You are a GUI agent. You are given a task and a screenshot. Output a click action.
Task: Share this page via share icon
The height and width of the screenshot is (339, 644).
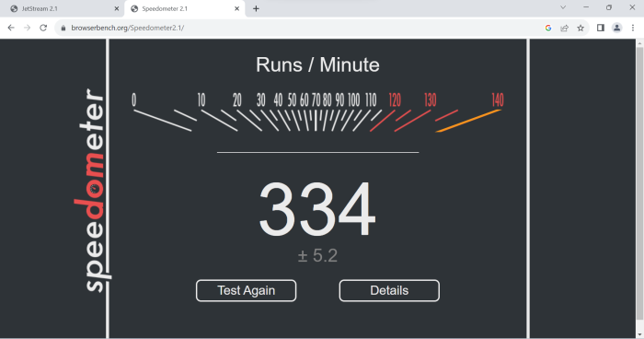564,28
